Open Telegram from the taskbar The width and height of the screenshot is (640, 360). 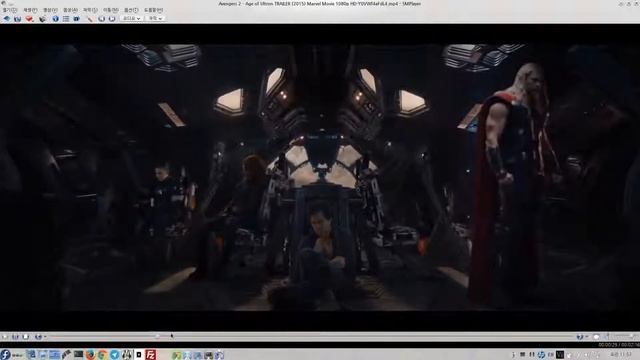pyautogui.click(x=115, y=354)
